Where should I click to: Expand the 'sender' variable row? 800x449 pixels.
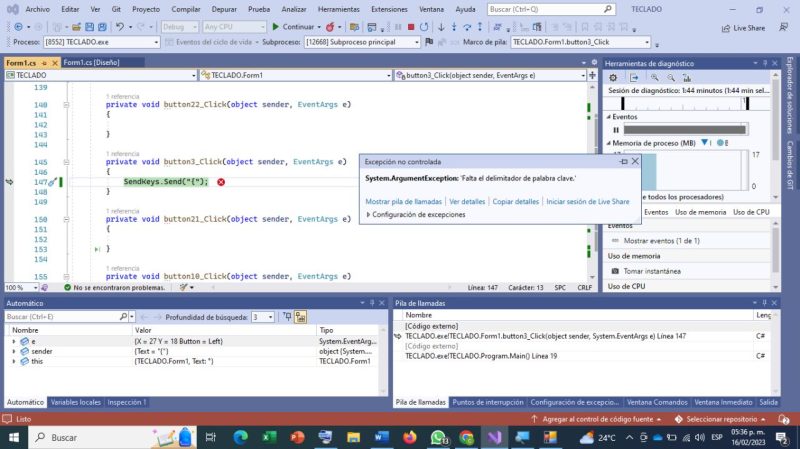pyautogui.click(x=13, y=352)
